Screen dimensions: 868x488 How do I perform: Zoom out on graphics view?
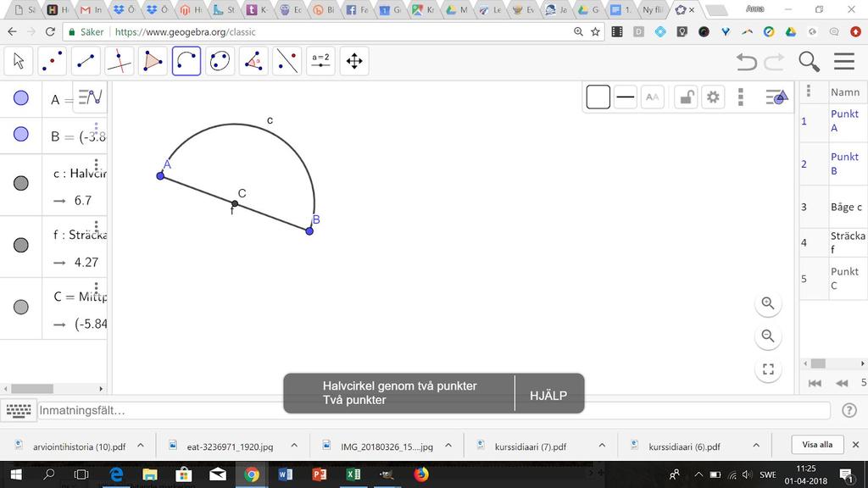point(768,335)
